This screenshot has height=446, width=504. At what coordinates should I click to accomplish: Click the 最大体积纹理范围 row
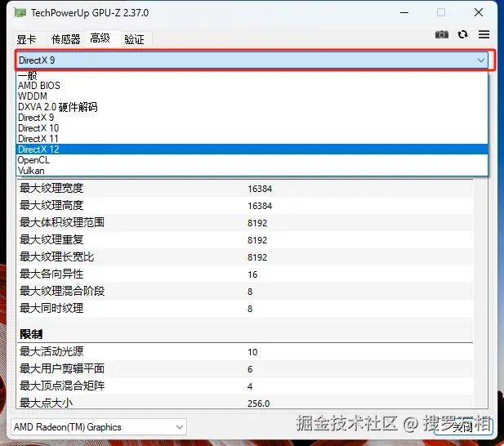point(245,222)
